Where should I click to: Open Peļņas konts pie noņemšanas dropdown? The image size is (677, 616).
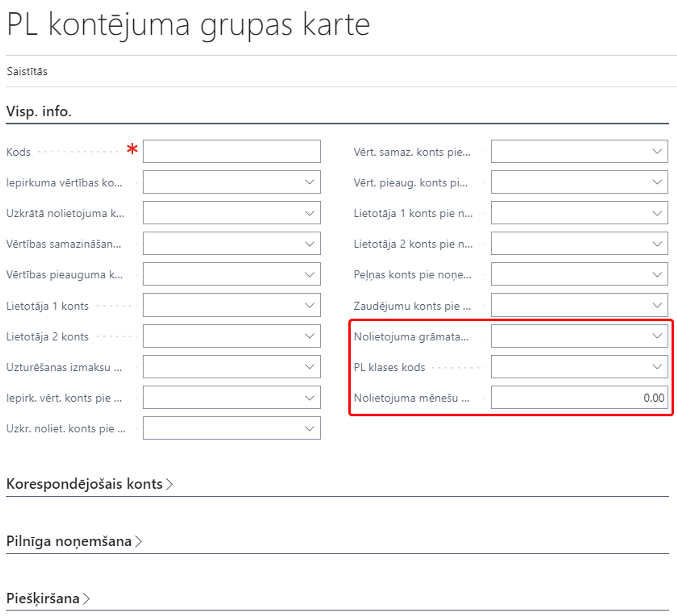[x=657, y=274]
